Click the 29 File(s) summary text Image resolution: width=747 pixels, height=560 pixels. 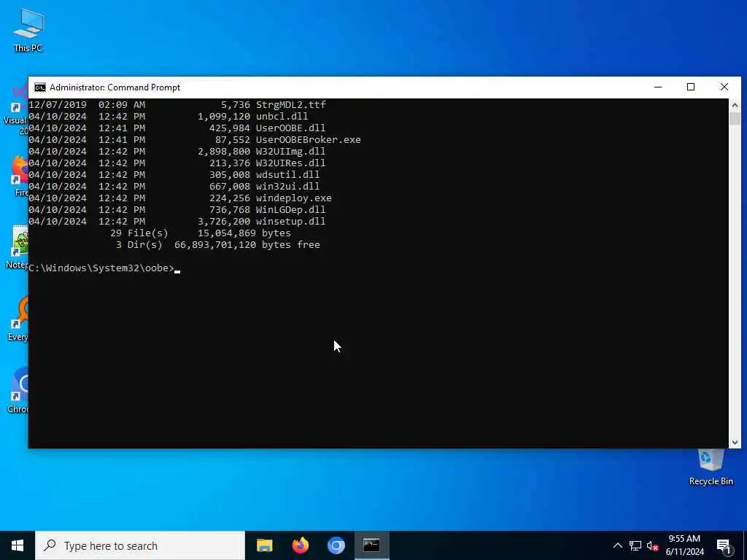click(139, 233)
